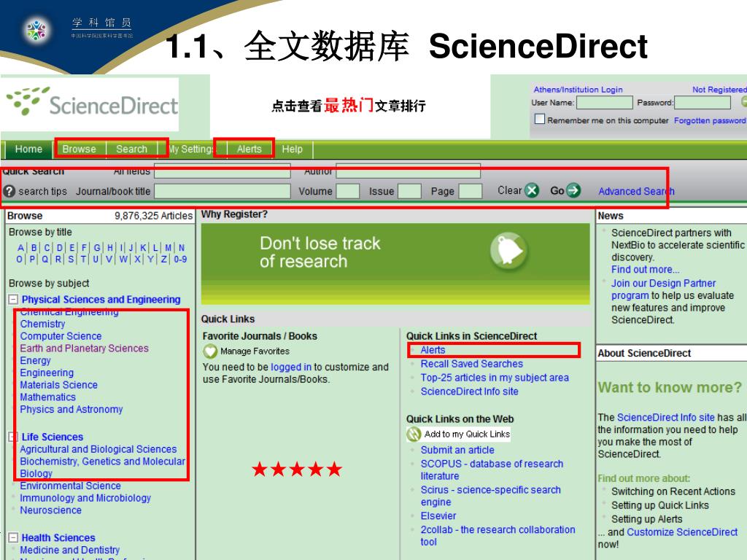
Task: Click the All fields search box
Action: [x=222, y=171]
